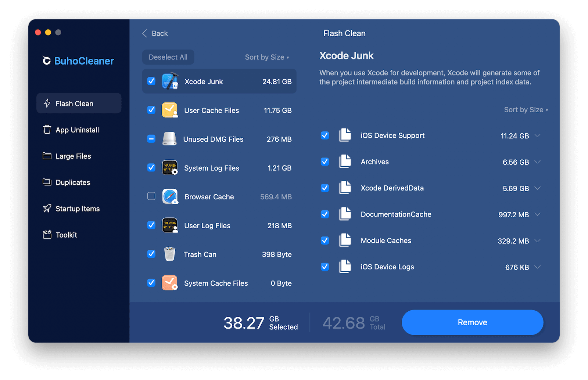This screenshot has height=380, width=588.
Task: Click the DocumentationCache document icon
Action: point(345,214)
